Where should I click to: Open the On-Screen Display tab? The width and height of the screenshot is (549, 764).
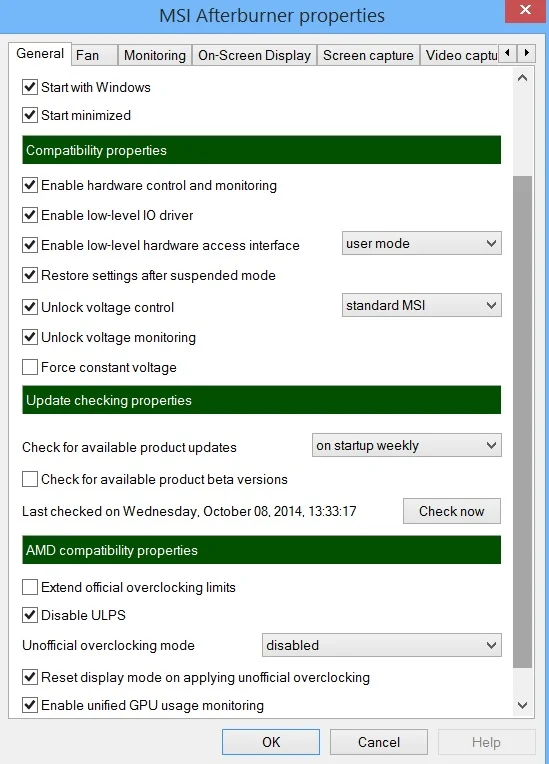point(254,55)
